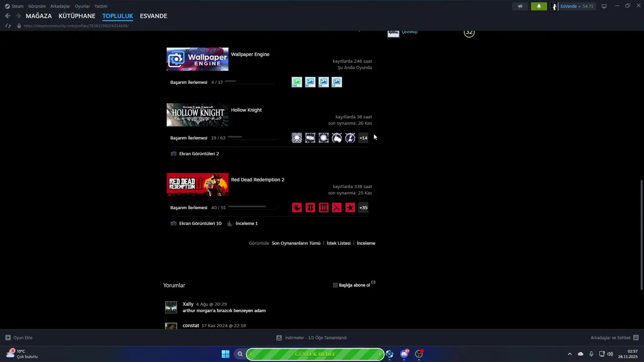The height and width of the screenshot is (362, 644).
Task: Open the first Hollow Knight achievement icon
Action: tap(297, 138)
